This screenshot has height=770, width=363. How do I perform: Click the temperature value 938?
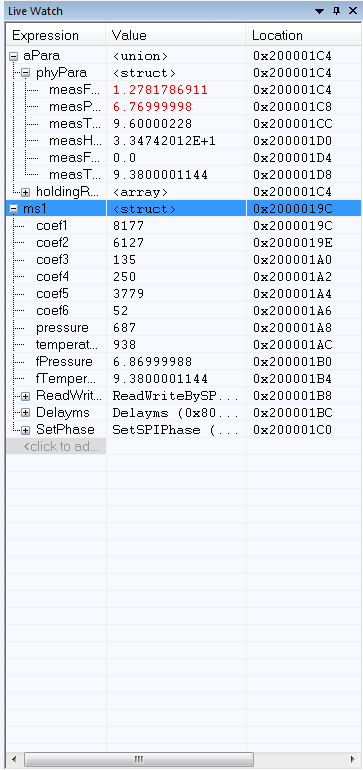[124, 345]
